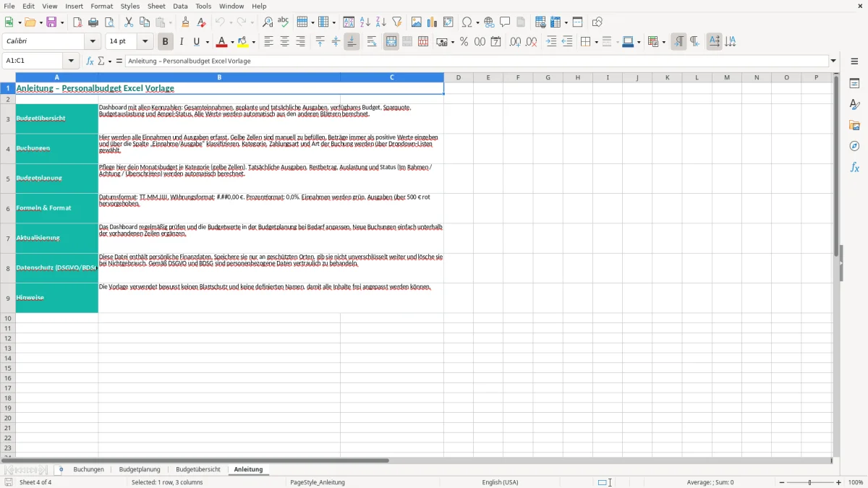This screenshot has height=488, width=868.
Task: Open Function Wizard fx icon
Action: (x=90, y=61)
